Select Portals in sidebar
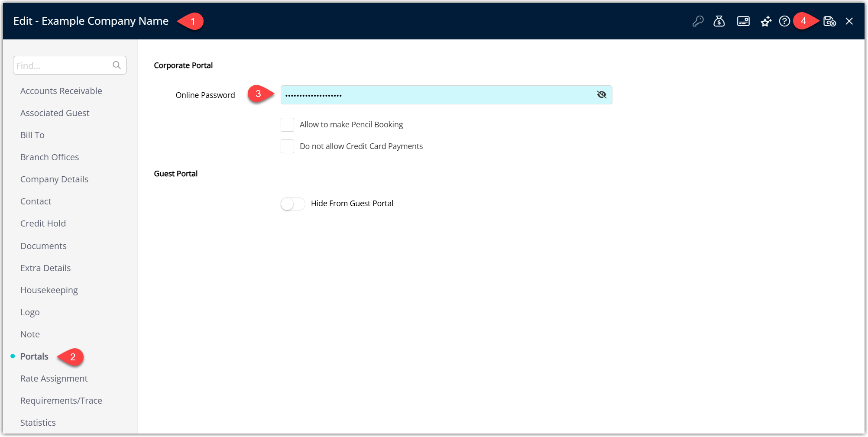This screenshot has width=868, height=437. [34, 356]
